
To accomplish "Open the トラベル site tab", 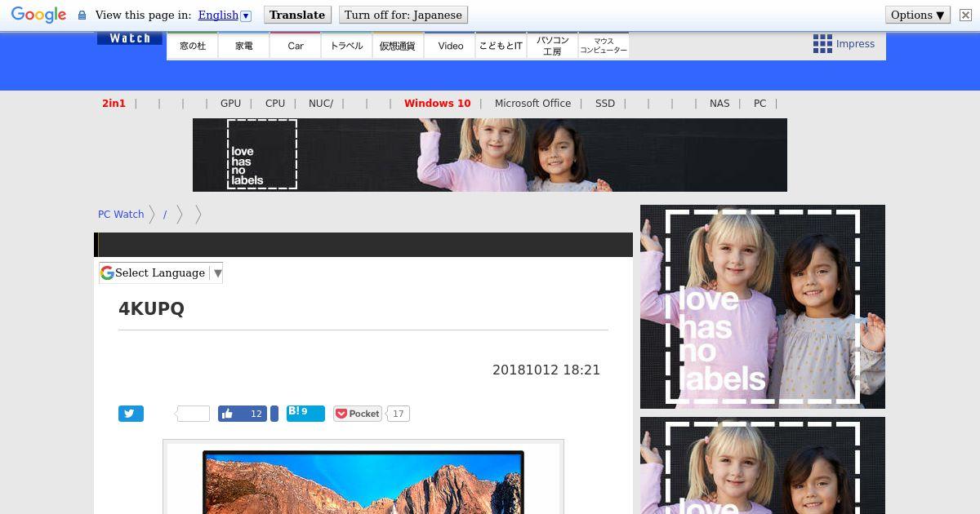I will tap(347, 46).
